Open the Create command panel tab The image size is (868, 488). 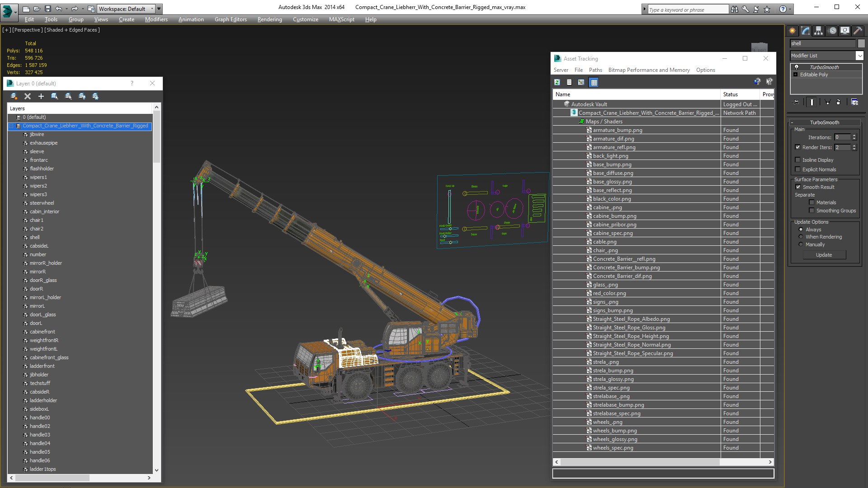(x=792, y=31)
